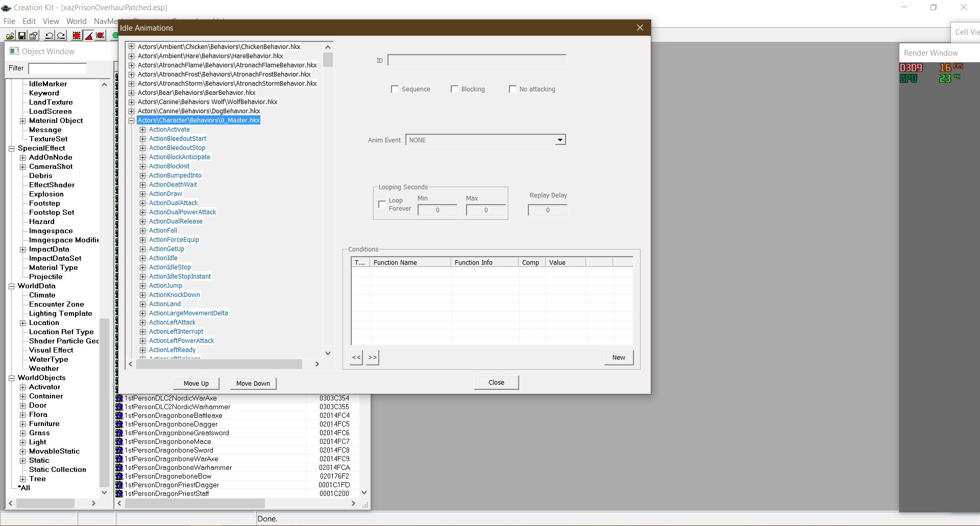Image resolution: width=980 pixels, height=526 pixels.
Task: Collapse WorldData category in Object Window
Action: coord(11,286)
